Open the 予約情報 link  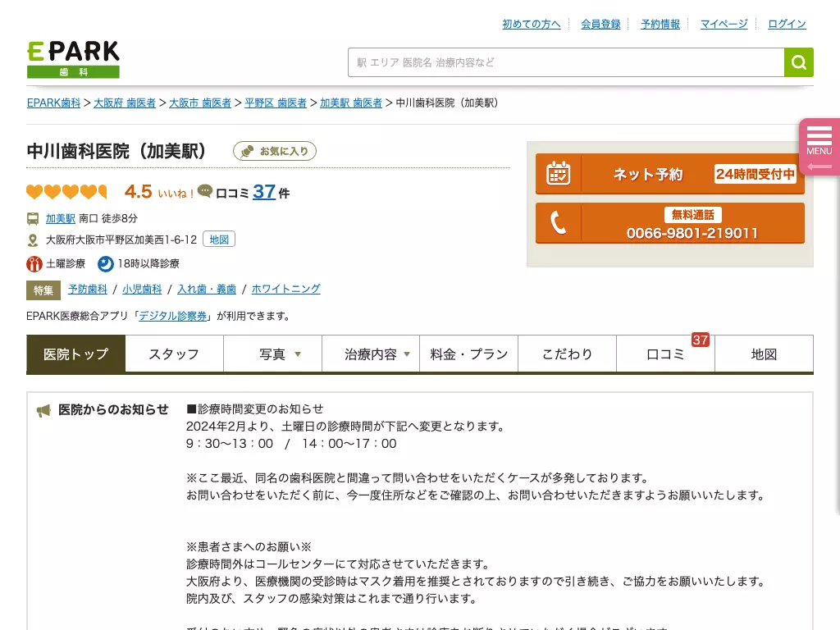point(660,24)
